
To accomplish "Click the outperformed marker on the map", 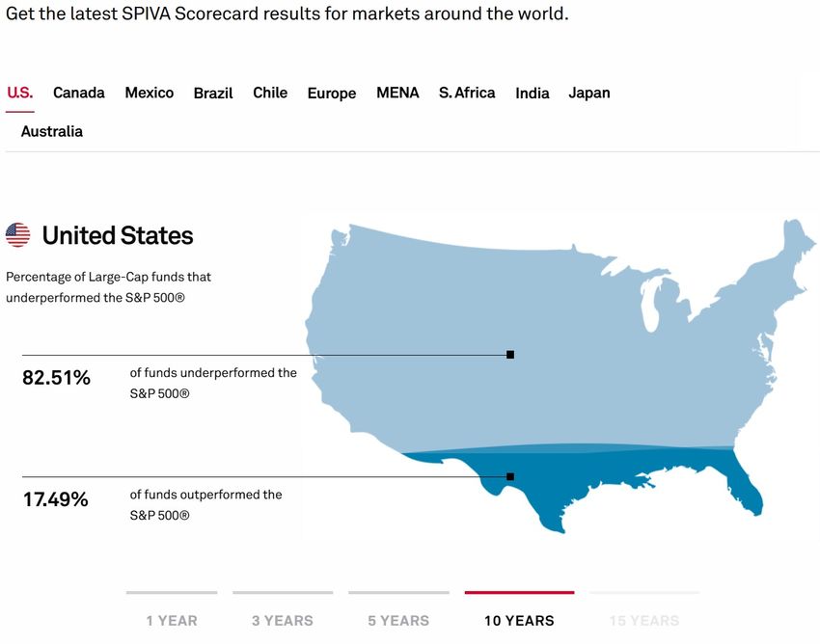I will click(x=510, y=476).
